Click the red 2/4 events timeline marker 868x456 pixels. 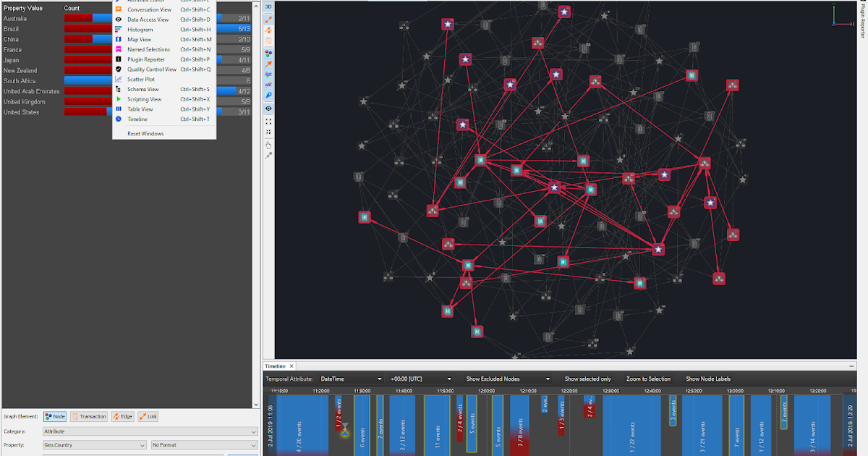pos(460,427)
